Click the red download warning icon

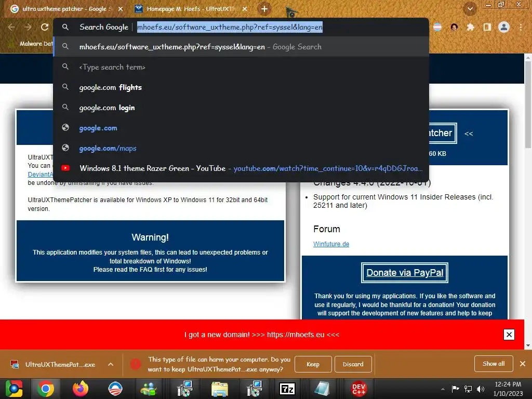click(x=136, y=364)
